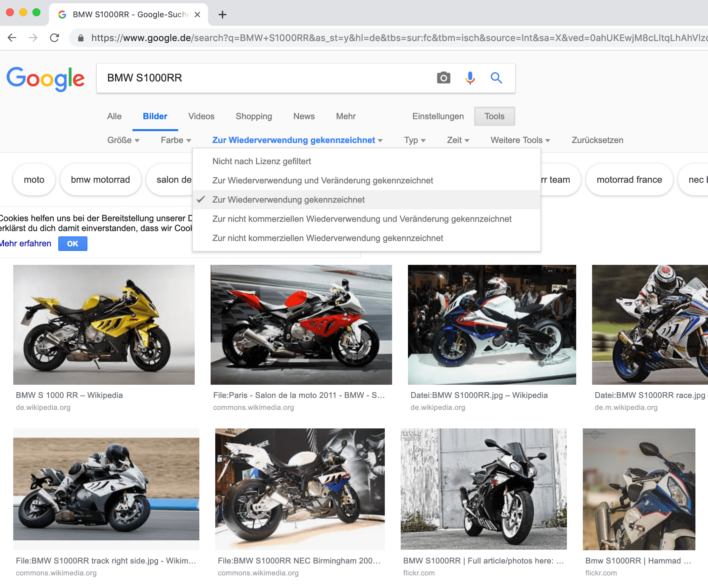The width and height of the screenshot is (708, 588).
Task: Click the Zurücksetzen link
Action: tap(597, 140)
